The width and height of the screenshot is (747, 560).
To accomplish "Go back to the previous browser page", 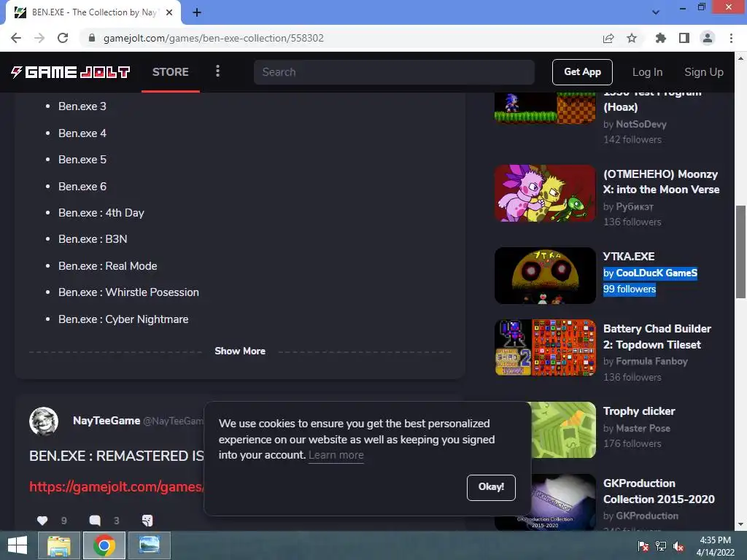I will [x=16, y=38].
